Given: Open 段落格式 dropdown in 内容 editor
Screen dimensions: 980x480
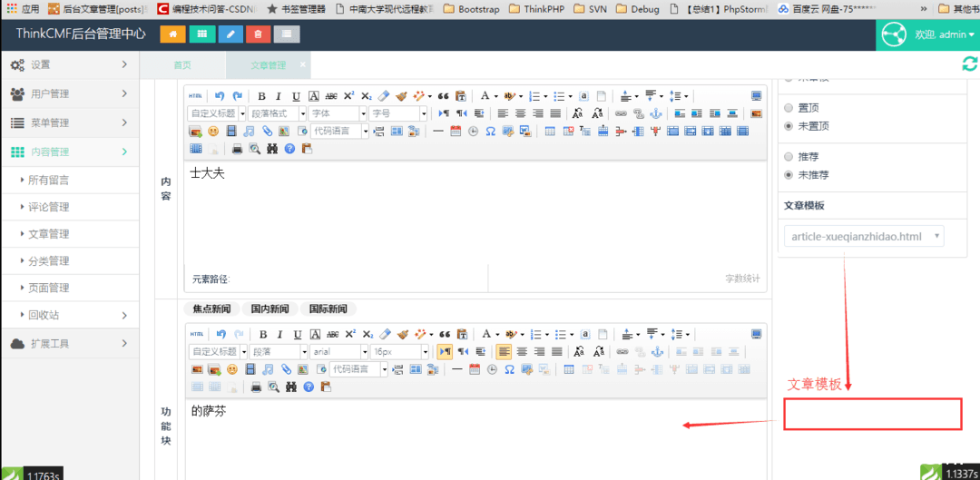Looking at the screenshot, I should pos(277,113).
